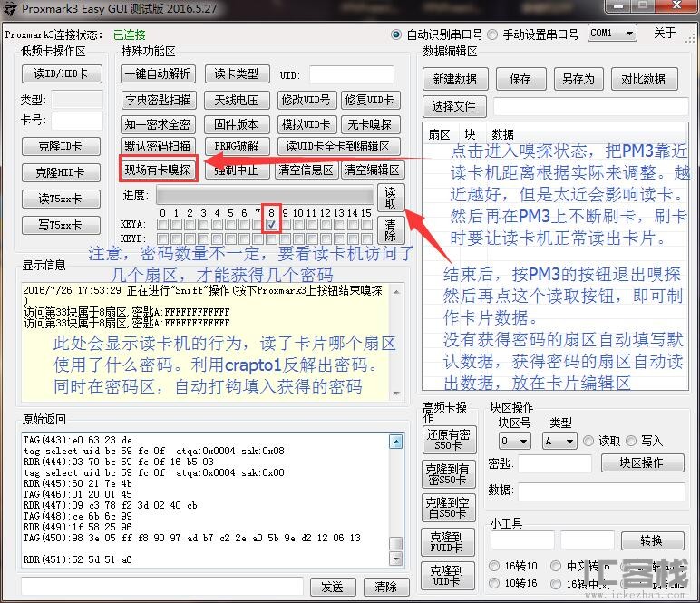Click the 发送 send button
This screenshot has height=603, width=700.
point(333,587)
